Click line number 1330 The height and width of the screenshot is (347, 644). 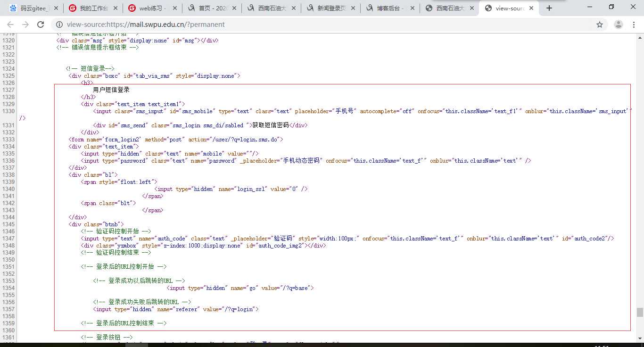point(8,111)
